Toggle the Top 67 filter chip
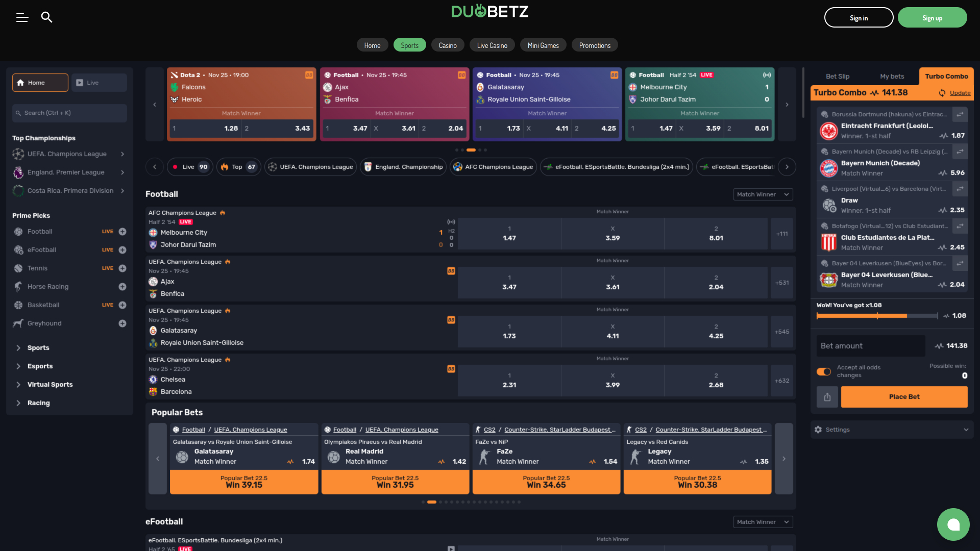The height and width of the screenshot is (551, 980). (238, 166)
